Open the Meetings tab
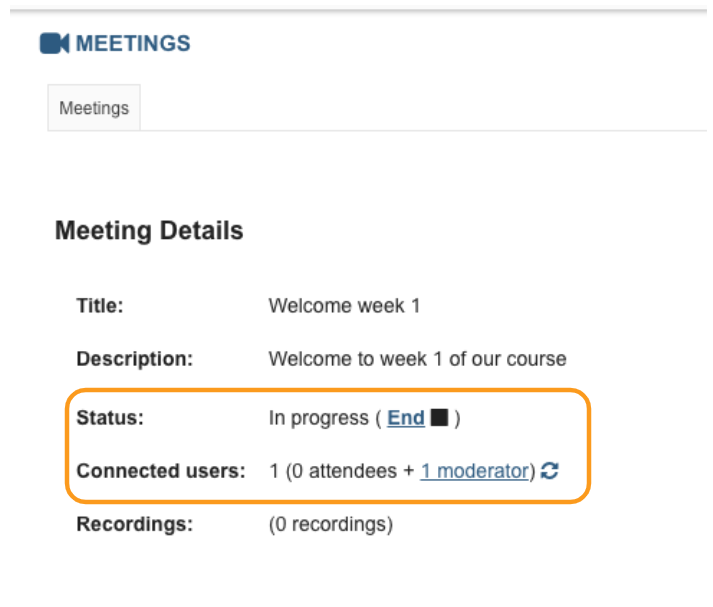The width and height of the screenshot is (713, 607). tap(94, 108)
